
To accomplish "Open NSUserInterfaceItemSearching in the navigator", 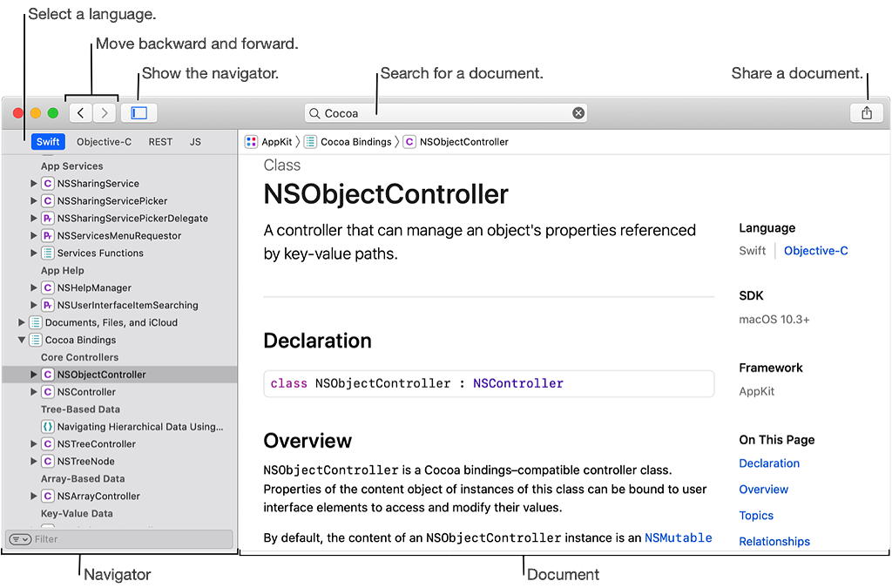I will point(127,306).
